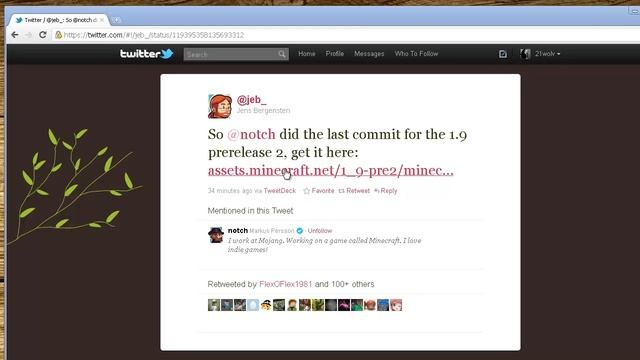Click the 21wolv account avatar
This screenshot has width=640, height=360.
point(525,54)
